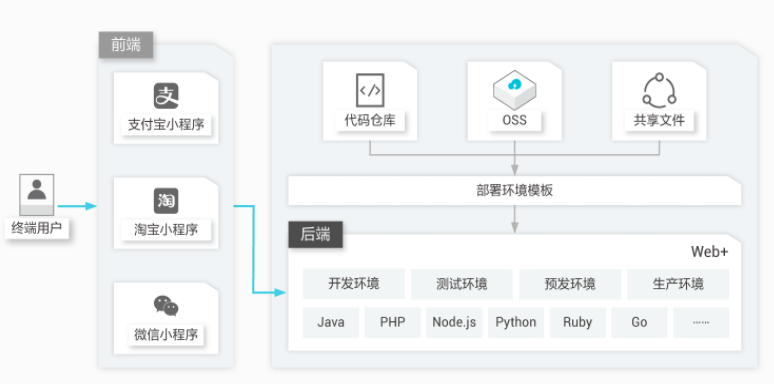Image resolution: width=774 pixels, height=384 pixels.
Task: Click the 代码仓库 label
Action: tap(370, 120)
